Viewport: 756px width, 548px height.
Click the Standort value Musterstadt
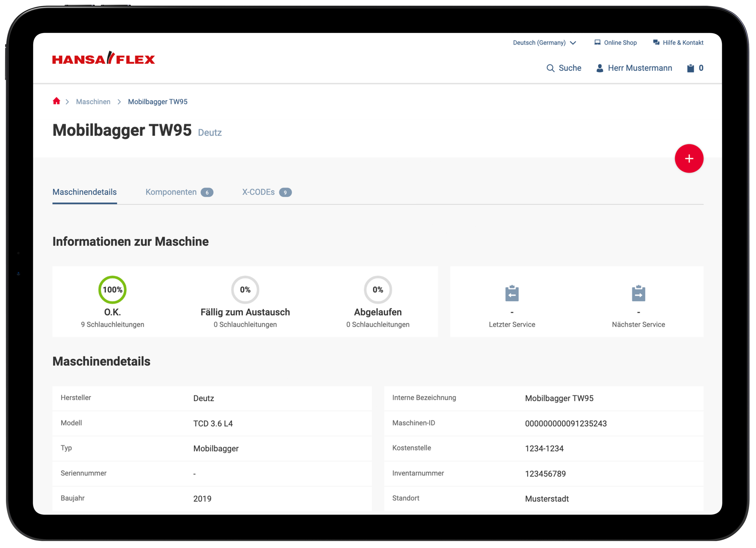547,499
